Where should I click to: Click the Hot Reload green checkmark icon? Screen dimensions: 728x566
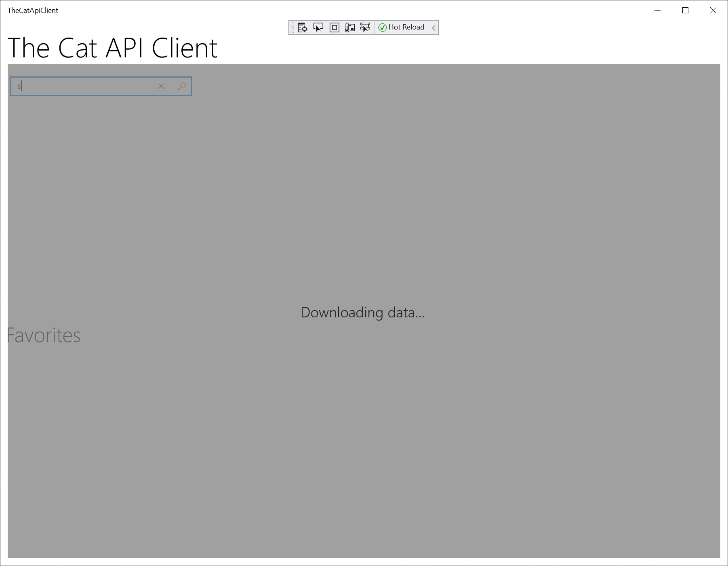click(383, 27)
